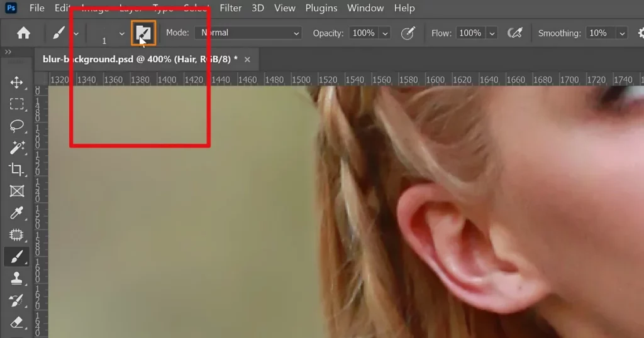Open the Window menu
The width and height of the screenshot is (644, 338).
pos(365,8)
